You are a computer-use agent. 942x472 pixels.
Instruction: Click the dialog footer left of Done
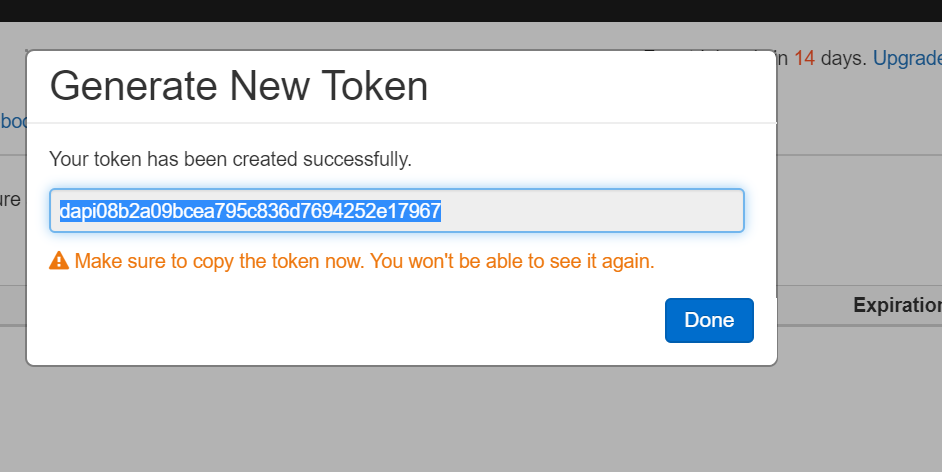350,320
